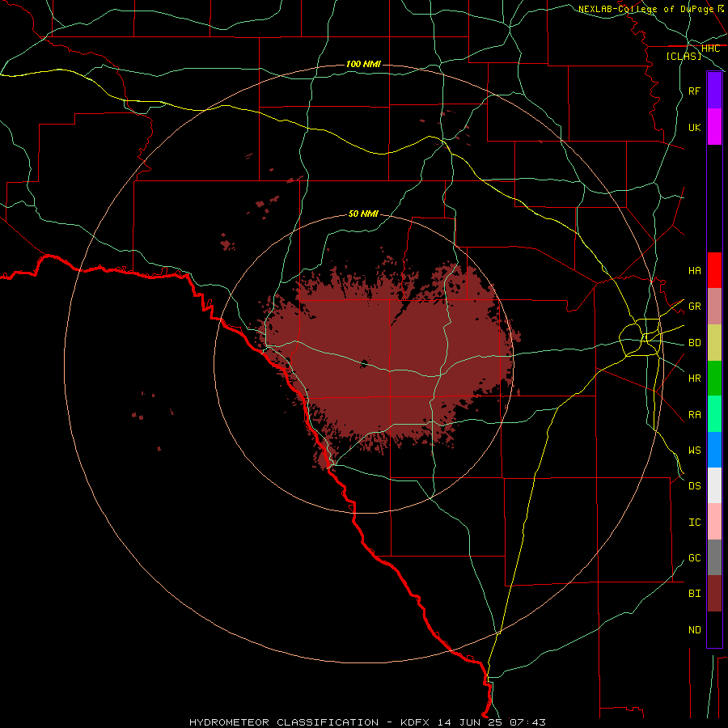Click the RF purple legend swatch
Screen dimensions: 728x728
point(714,91)
